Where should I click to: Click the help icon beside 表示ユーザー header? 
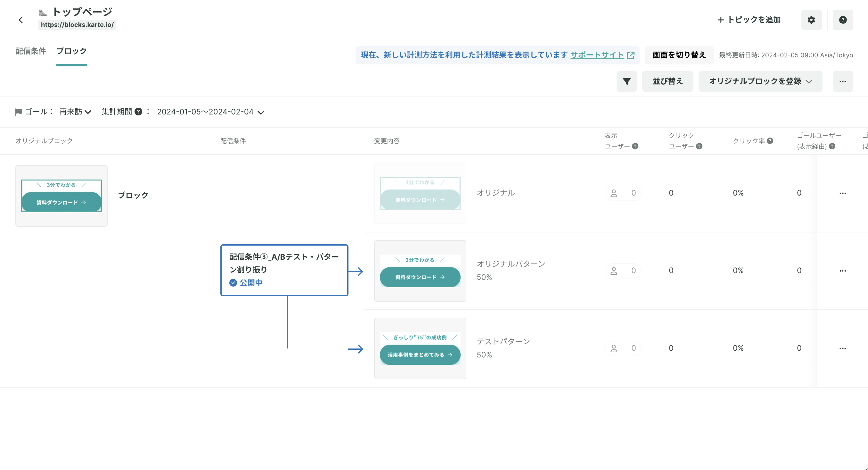click(x=635, y=146)
